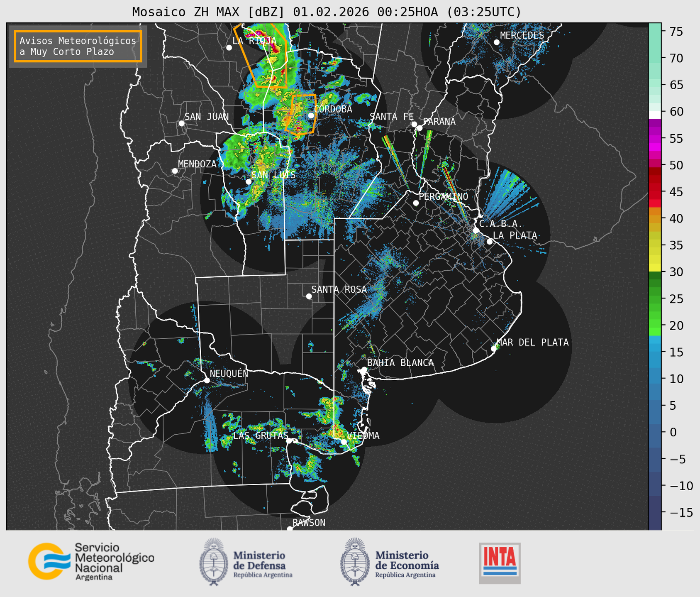Click the SAN LUIS city label
Screen dimensions: 700x597
tap(273, 175)
